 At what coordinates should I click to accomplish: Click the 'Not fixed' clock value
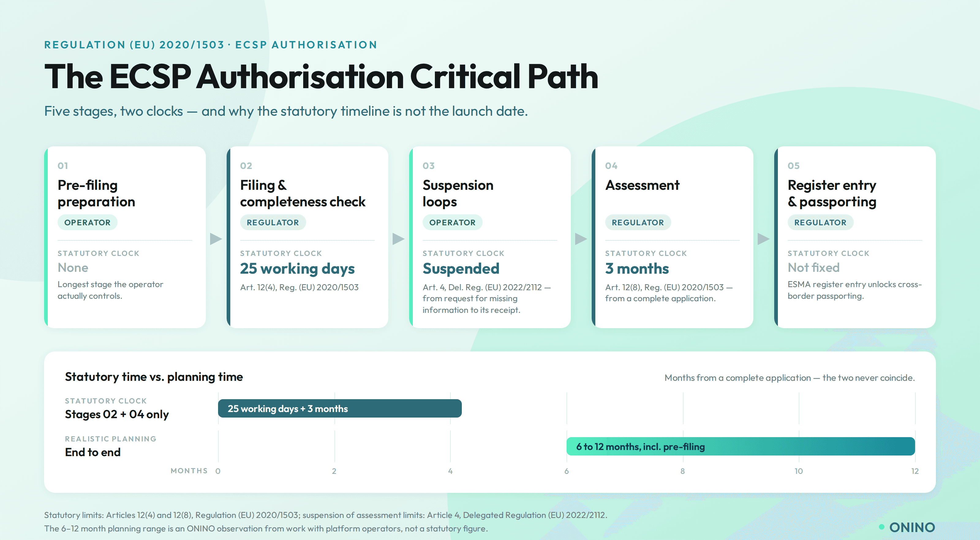814,268
